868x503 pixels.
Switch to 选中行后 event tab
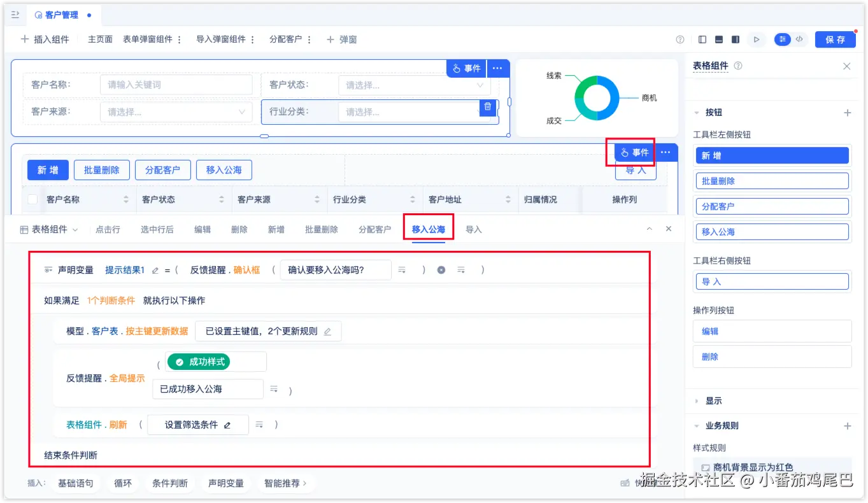pos(157,229)
